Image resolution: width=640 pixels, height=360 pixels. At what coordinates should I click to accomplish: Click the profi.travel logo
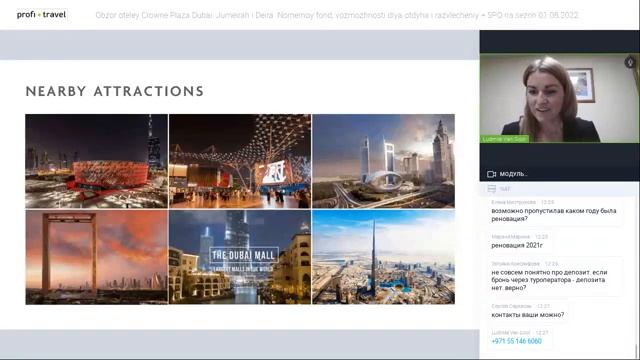tap(41, 15)
